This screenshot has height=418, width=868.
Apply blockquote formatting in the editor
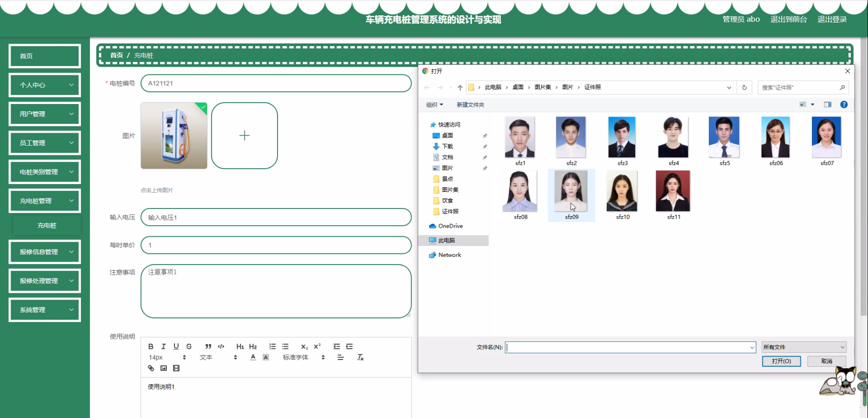click(208, 347)
